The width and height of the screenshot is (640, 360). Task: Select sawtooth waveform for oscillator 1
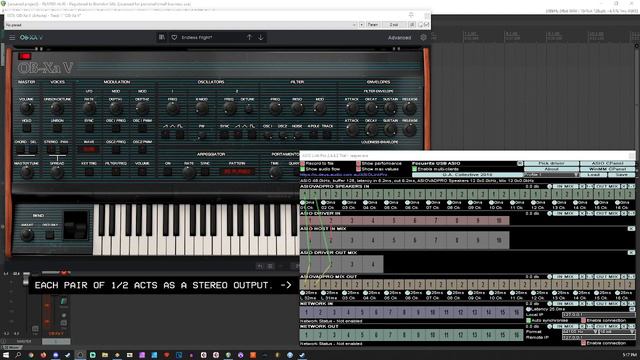point(165,134)
